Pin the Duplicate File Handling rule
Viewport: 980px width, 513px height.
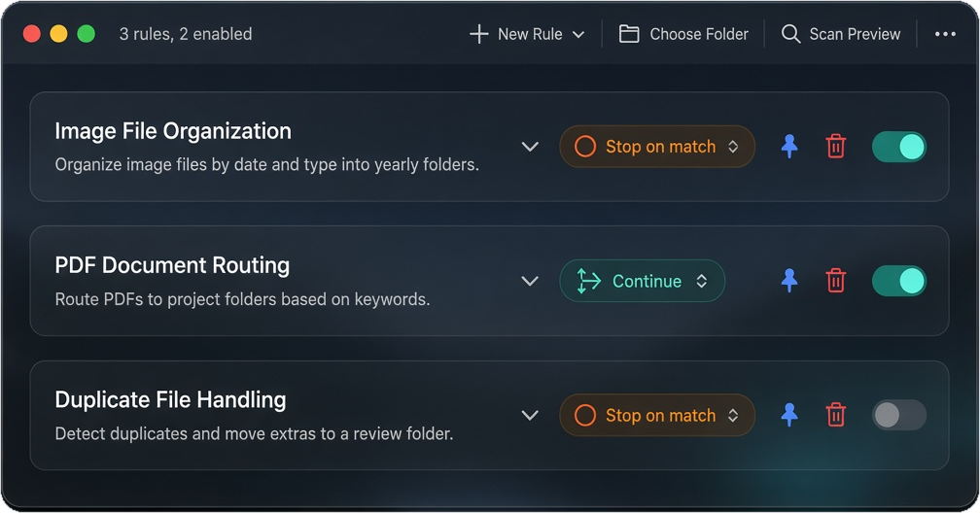[789, 415]
